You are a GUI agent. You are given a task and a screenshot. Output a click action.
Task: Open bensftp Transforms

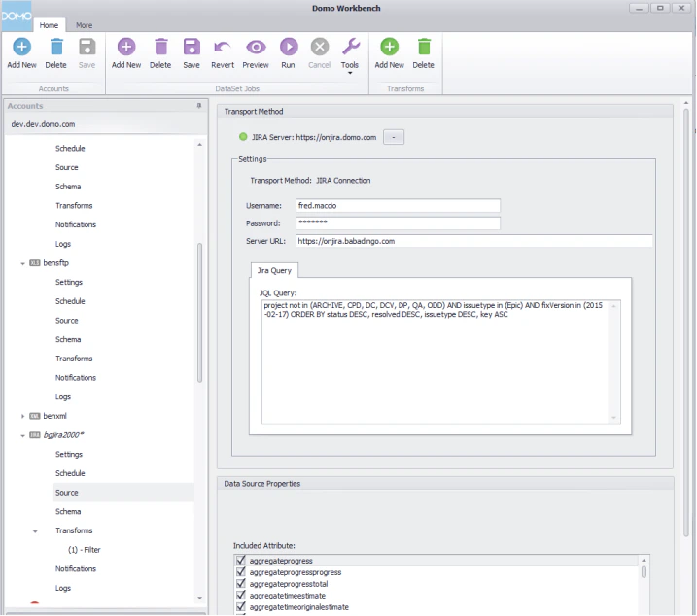click(x=74, y=359)
